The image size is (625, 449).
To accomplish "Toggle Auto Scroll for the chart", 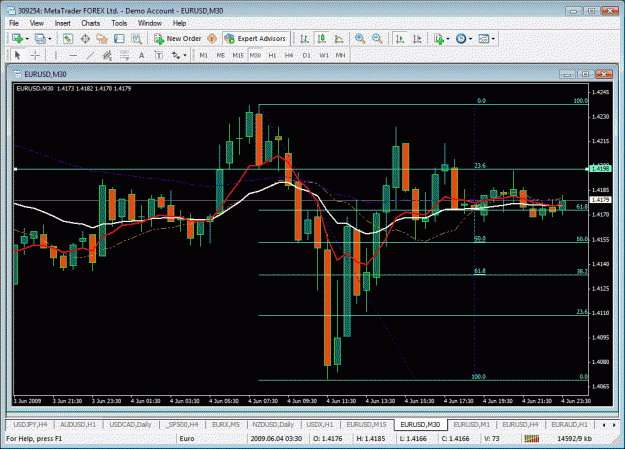I will pos(400,39).
